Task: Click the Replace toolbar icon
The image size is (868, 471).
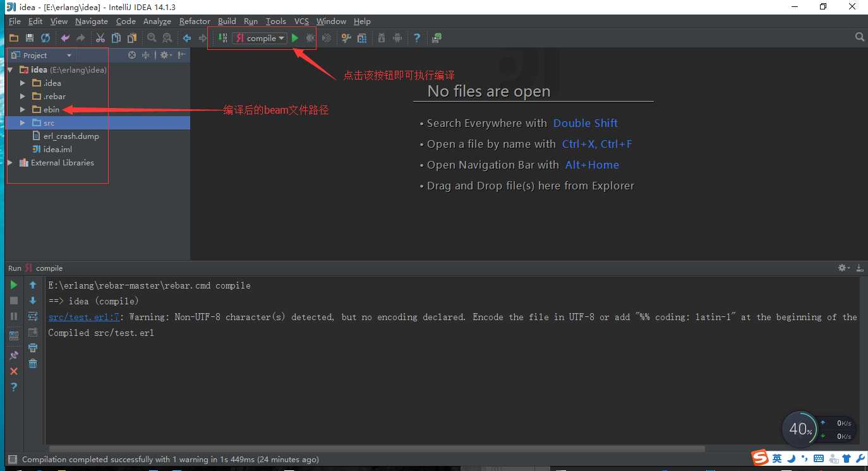Action: coord(167,38)
